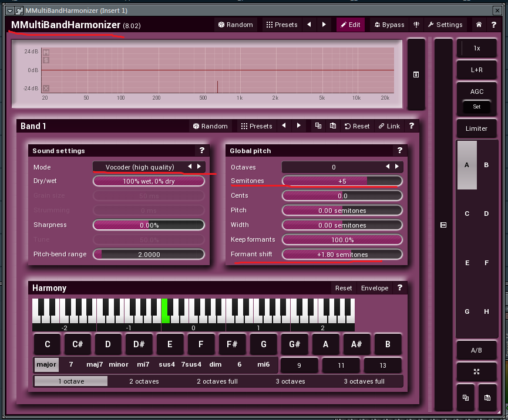This screenshot has height=420, width=508.
Task: Go to next preset in top toolbar
Action: pos(324,25)
